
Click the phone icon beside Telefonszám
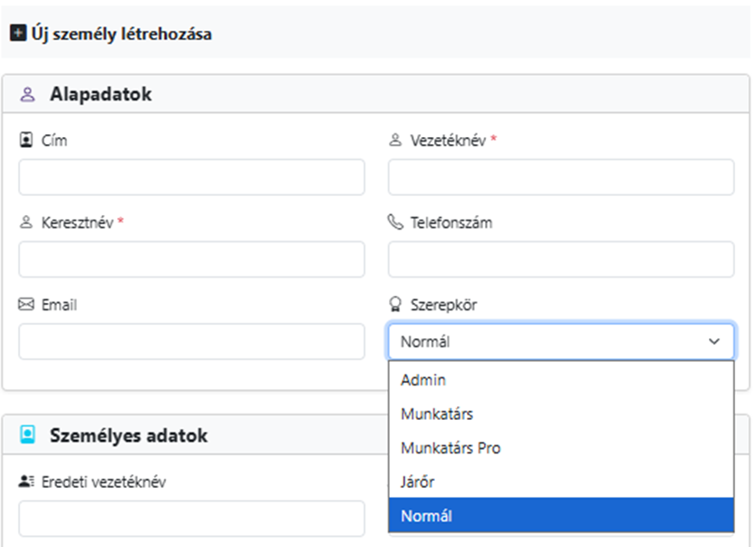click(x=395, y=222)
